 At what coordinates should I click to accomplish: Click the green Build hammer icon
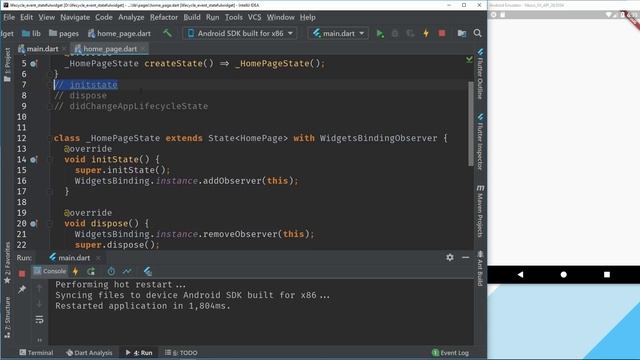pyautogui.click(x=167, y=33)
